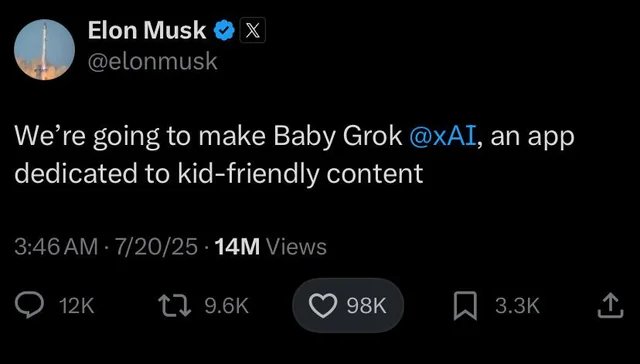Click the 9.6K reposts count
Screen dimensions: 640x364
(x=227, y=306)
